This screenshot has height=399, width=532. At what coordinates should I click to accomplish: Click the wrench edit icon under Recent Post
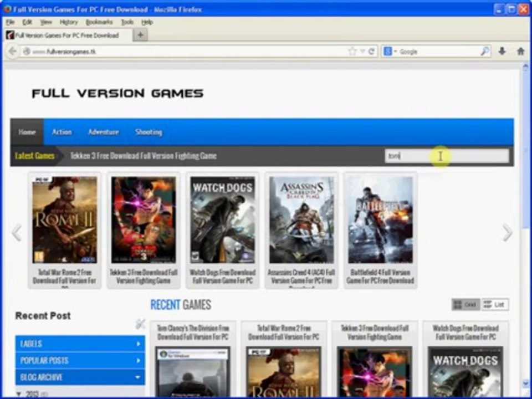(x=140, y=324)
